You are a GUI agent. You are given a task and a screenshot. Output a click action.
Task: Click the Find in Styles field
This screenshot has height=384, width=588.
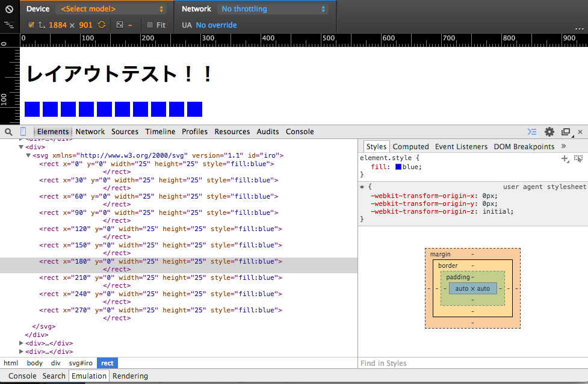pyautogui.click(x=473, y=363)
